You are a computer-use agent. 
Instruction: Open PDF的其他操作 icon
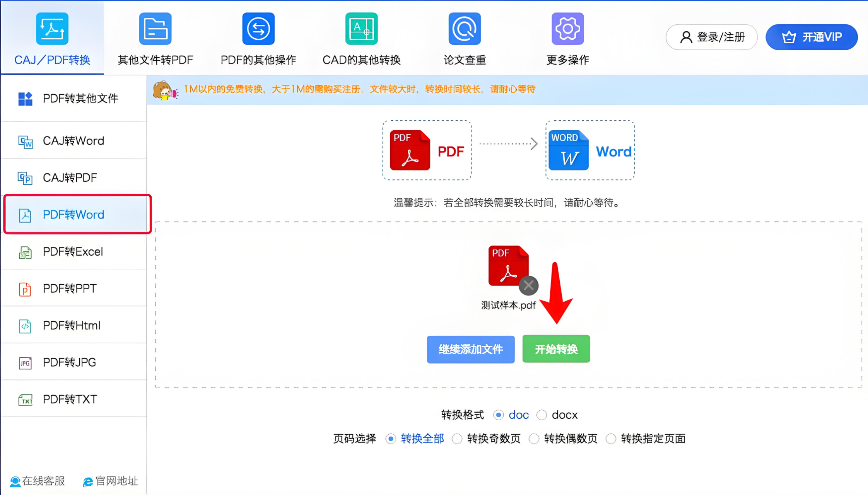[x=258, y=29]
